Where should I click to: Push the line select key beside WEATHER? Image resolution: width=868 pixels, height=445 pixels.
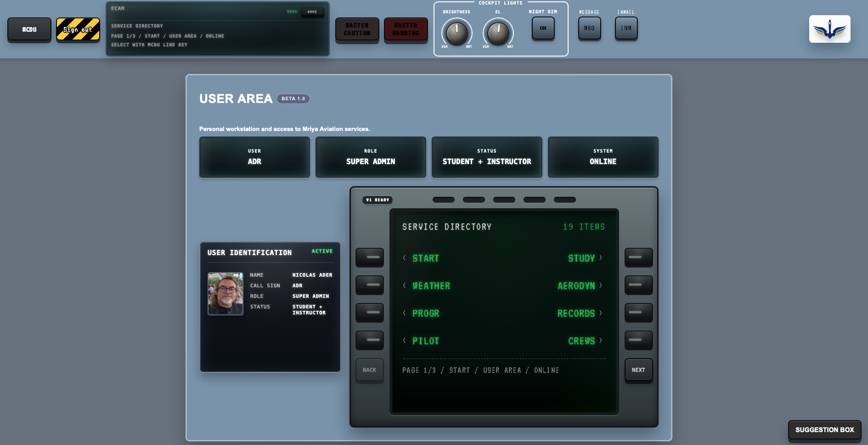click(370, 285)
